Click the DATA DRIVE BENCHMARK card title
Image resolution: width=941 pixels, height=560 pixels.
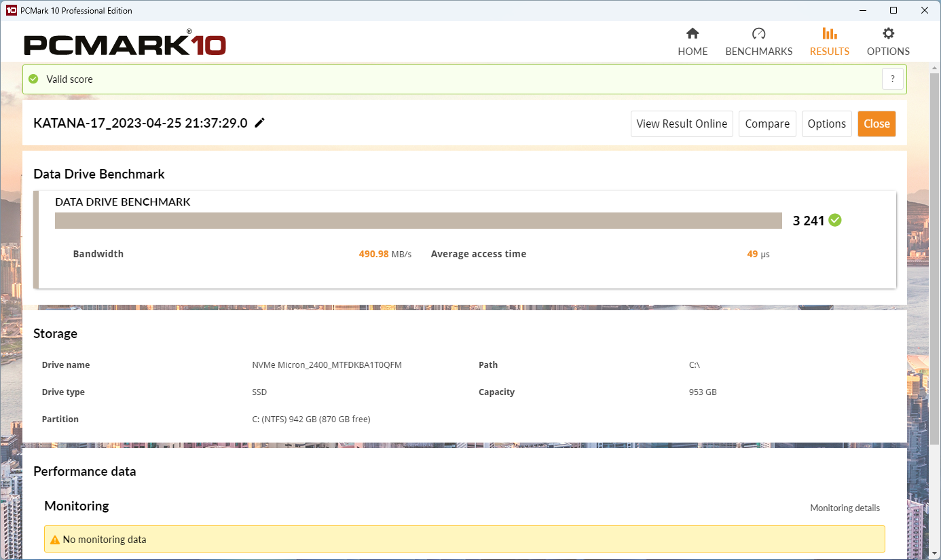click(122, 202)
